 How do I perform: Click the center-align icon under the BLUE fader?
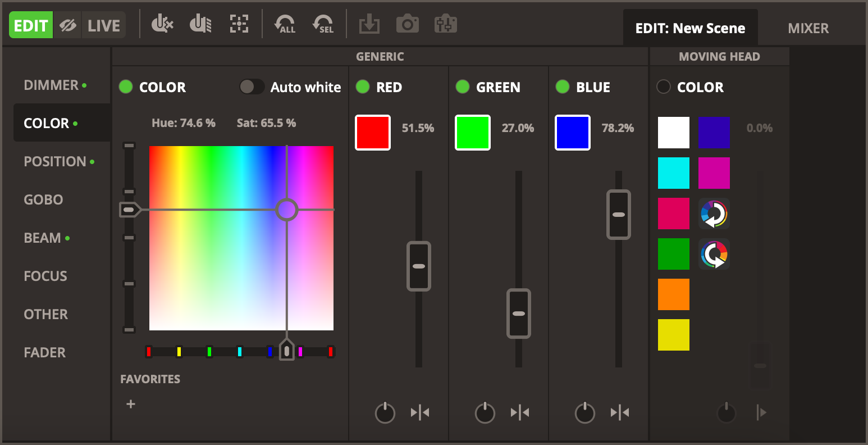click(620, 413)
